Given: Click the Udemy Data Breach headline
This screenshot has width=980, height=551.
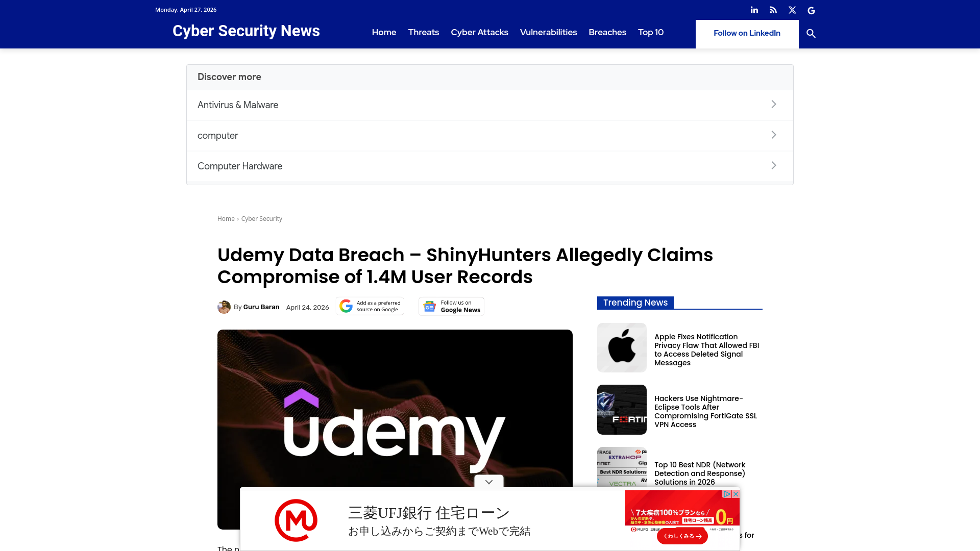Looking at the screenshot, I should (x=465, y=266).
